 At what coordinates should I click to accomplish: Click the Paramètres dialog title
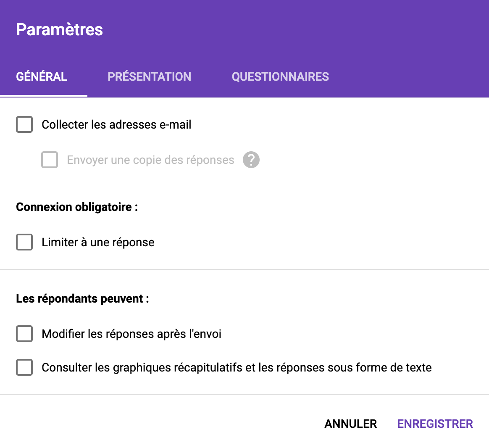pyautogui.click(x=59, y=29)
